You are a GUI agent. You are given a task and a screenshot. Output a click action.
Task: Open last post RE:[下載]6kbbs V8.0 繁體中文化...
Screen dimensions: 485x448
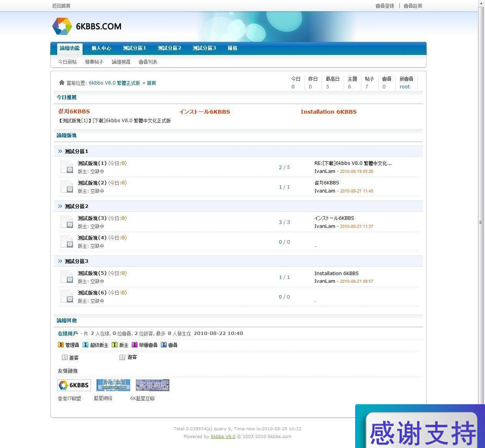coord(353,163)
